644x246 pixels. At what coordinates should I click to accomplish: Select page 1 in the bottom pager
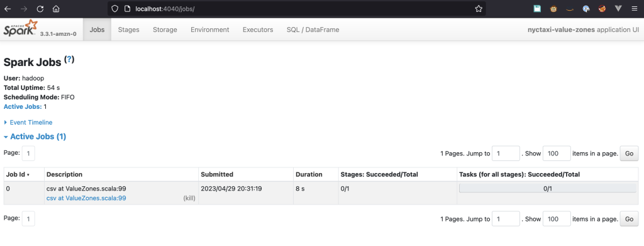pos(28,219)
